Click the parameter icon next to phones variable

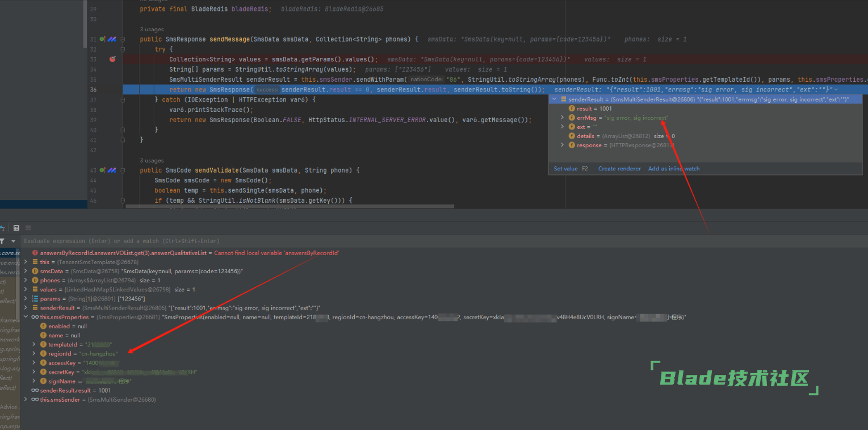pos(35,280)
